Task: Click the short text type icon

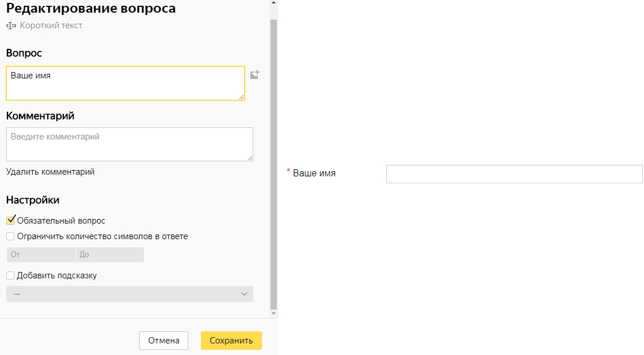Action: [12, 26]
